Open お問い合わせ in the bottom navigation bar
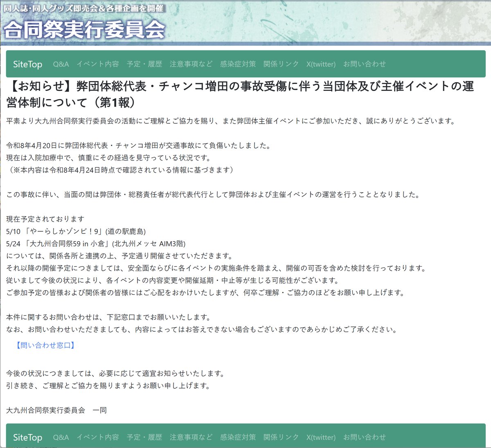This screenshot has height=448, width=491. tap(365, 437)
